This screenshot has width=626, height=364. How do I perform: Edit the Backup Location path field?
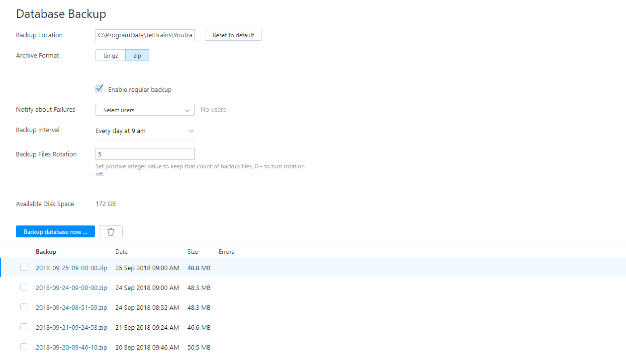(x=145, y=35)
